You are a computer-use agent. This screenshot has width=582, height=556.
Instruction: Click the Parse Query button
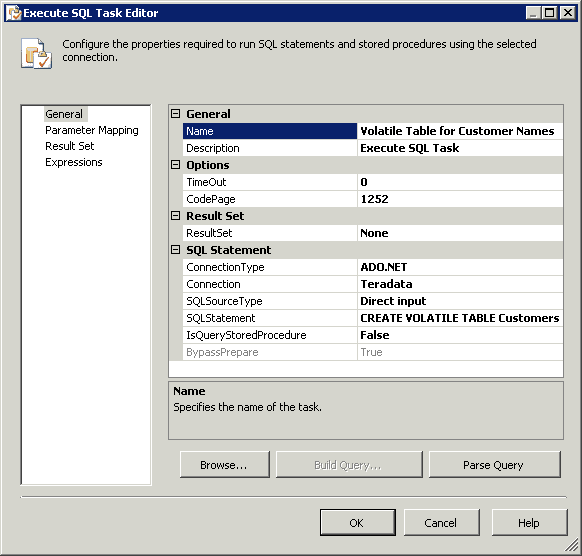click(494, 464)
